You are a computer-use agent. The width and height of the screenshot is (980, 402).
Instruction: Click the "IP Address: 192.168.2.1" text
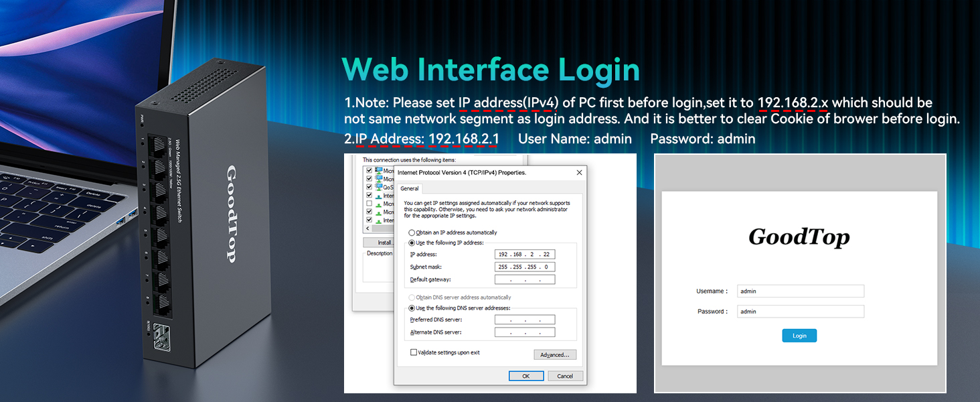[427, 139]
